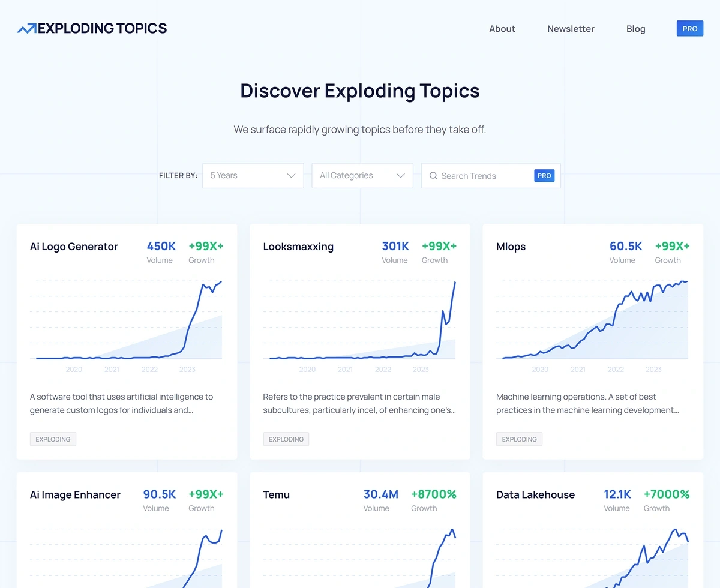The height and width of the screenshot is (588, 720).
Task: Open the Ai Logo Generator topic title
Action: tap(74, 247)
